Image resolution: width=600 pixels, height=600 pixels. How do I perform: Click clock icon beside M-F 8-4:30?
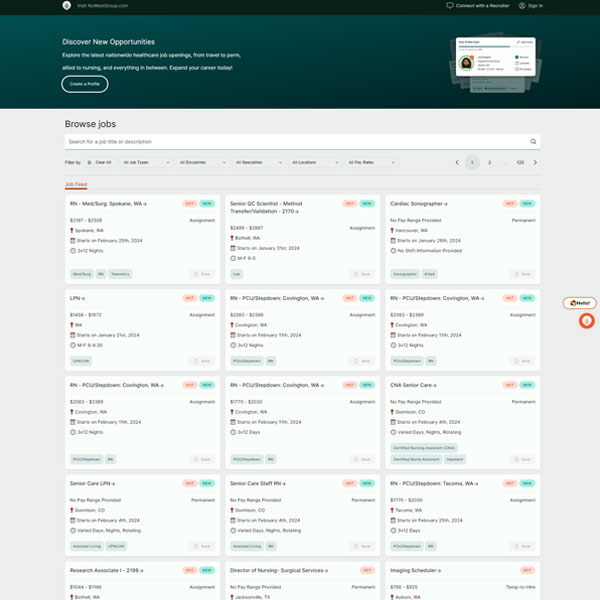[x=73, y=345]
